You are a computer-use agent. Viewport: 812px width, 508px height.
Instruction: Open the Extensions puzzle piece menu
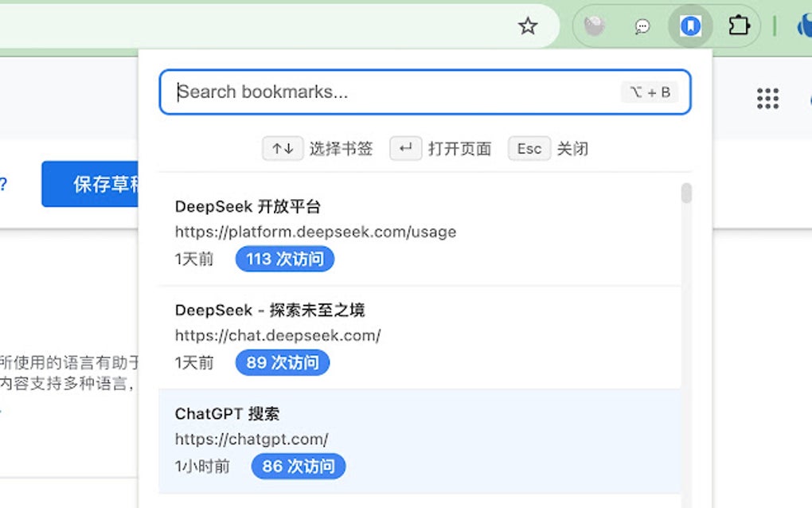[739, 25]
